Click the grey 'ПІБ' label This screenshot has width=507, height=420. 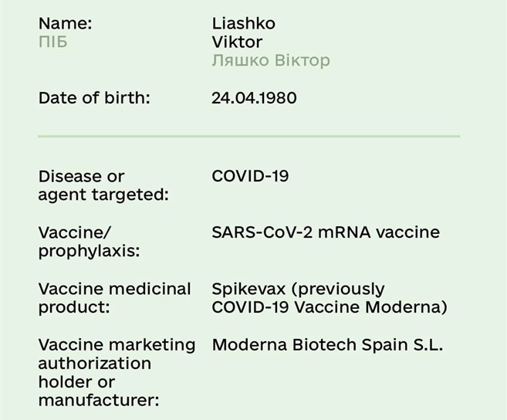pos(53,42)
